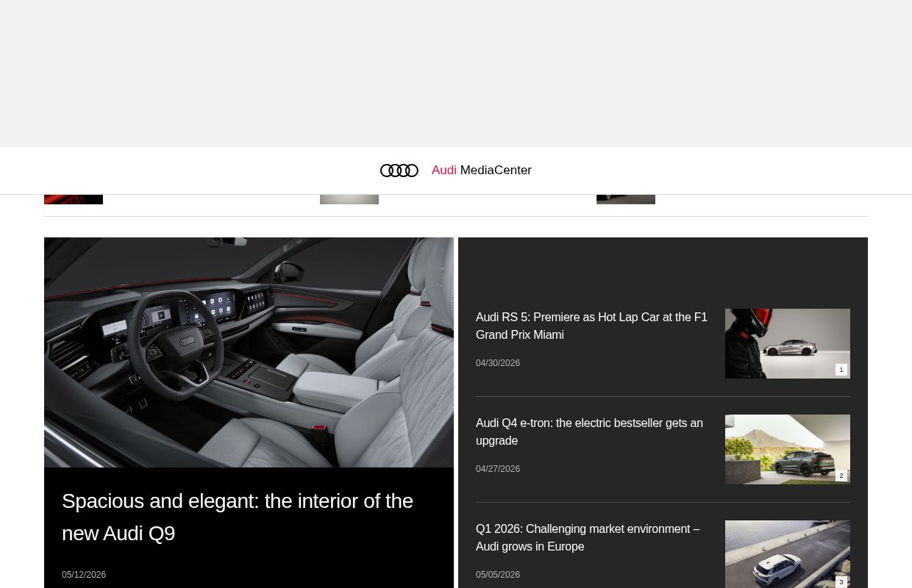Viewport: 912px width, 588px height.
Task: Open Audi RS 5 Hot Lap Car article
Action: pyautogui.click(x=591, y=326)
